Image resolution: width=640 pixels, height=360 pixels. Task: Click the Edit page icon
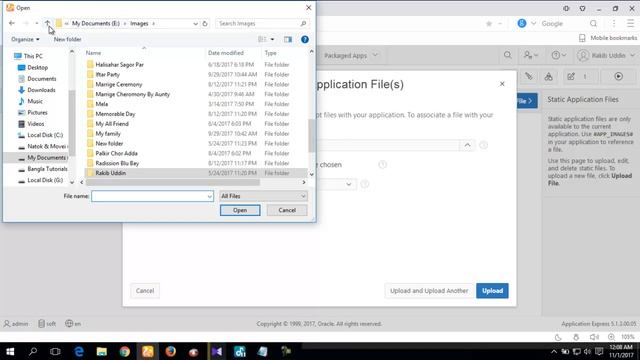(x=571, y=76)
